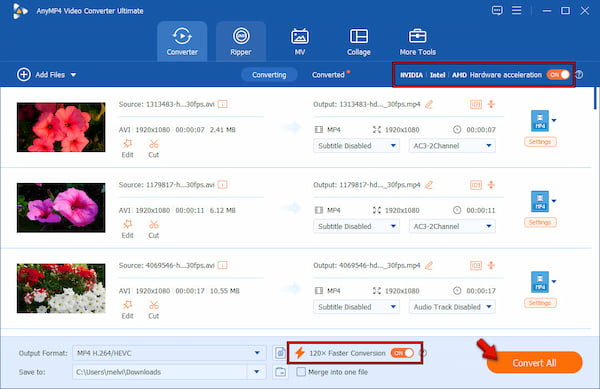Open info for source 1179817 file
Image resolution: width=600 pixels, height=389 pixels.
223,185
